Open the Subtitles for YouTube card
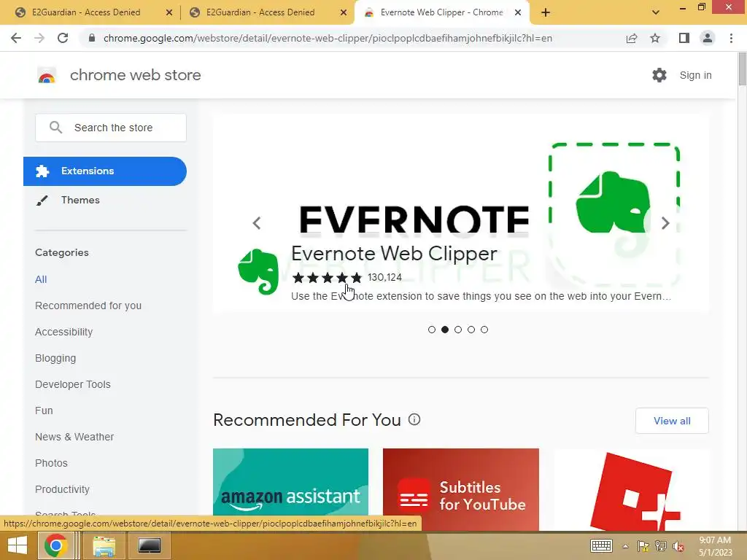Screen dimensions: 747x560 [461, 489]
